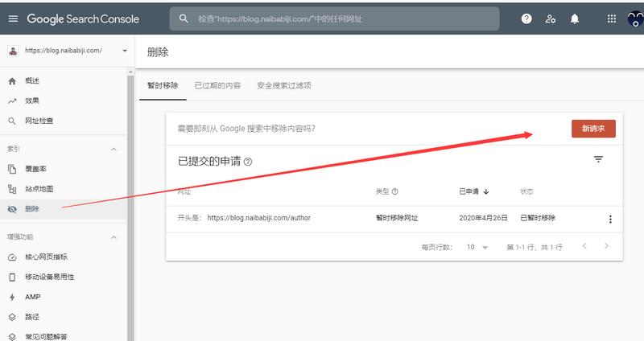Click the search magnifier icon in URL bar
The width and height of the screenshot is (644, 341).
pyautogui.click(x=184, y=18)
